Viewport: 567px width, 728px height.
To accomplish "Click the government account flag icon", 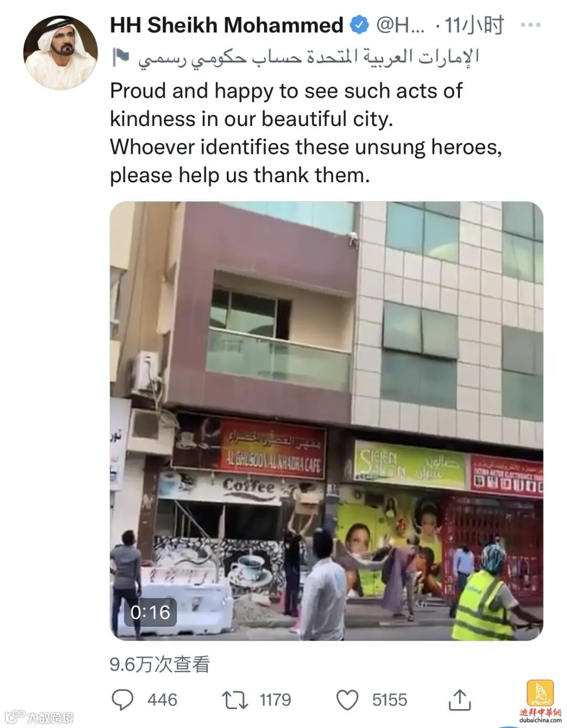I will coord(121,57).
